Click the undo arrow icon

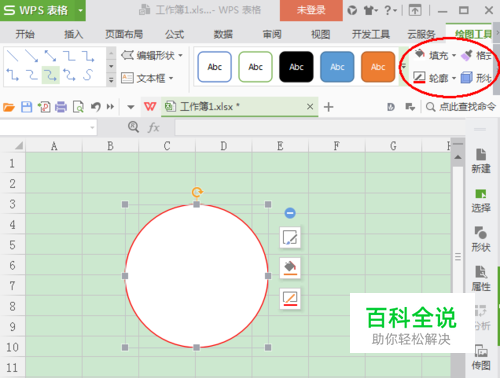[96, 107]
